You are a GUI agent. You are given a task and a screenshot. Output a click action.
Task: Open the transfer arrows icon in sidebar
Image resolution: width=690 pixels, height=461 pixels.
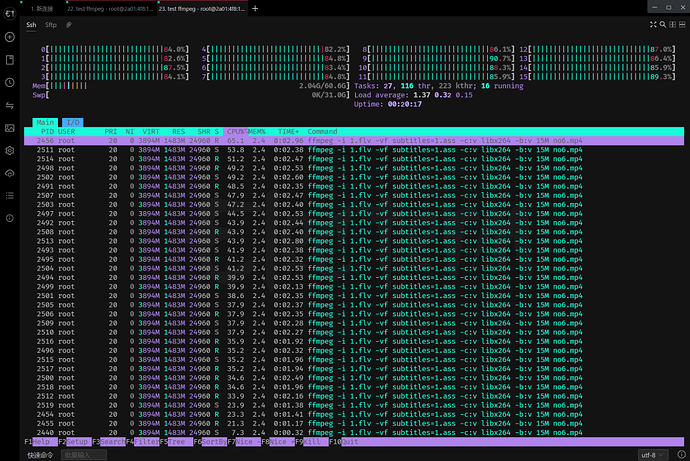tap(10, 105)
